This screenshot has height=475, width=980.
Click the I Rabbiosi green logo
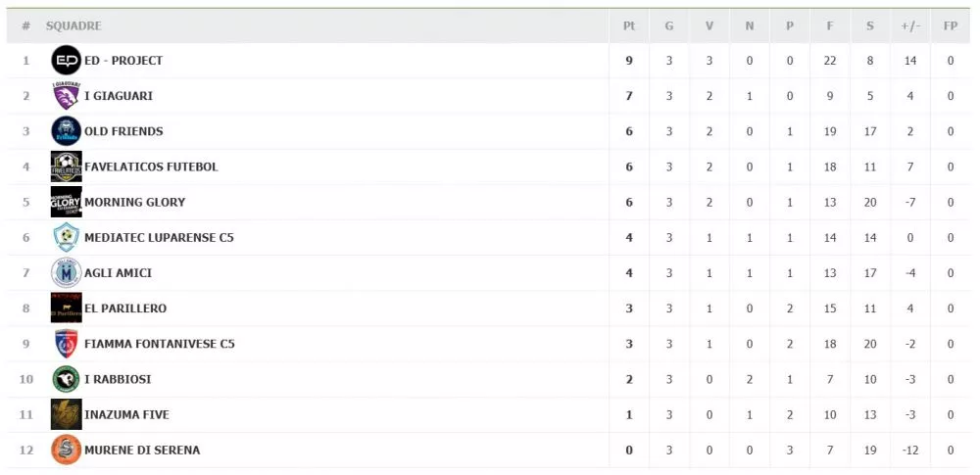(x=67, y=379)
